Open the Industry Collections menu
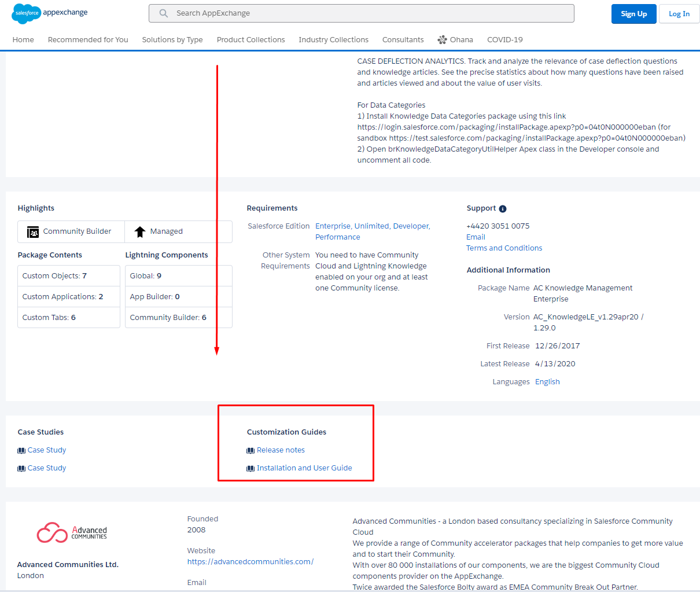The width and height of the screenshot is (700, 592). (334, 39)
